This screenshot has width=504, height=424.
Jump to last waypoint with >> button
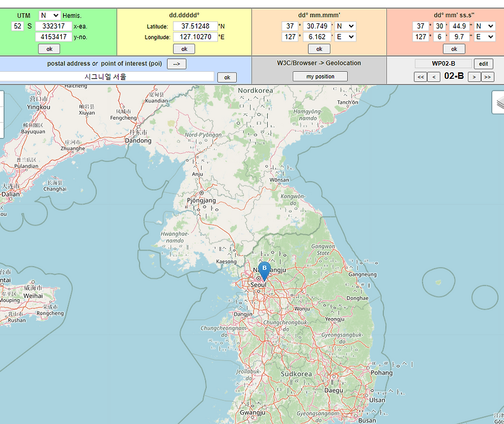(x=488, y=77)
